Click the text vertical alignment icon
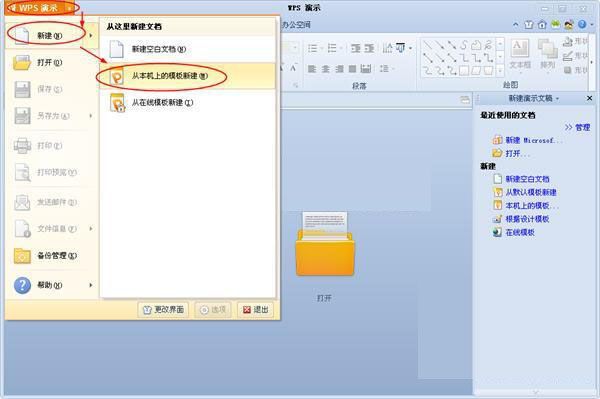Image resolution: width=600 pixels, height=399 pixels. (401, 48)
